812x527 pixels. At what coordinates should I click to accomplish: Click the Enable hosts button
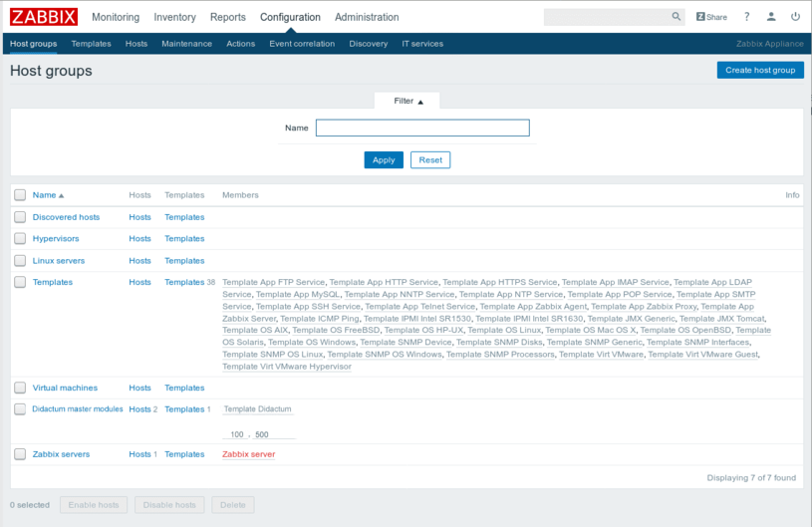(x=94, y=505)
